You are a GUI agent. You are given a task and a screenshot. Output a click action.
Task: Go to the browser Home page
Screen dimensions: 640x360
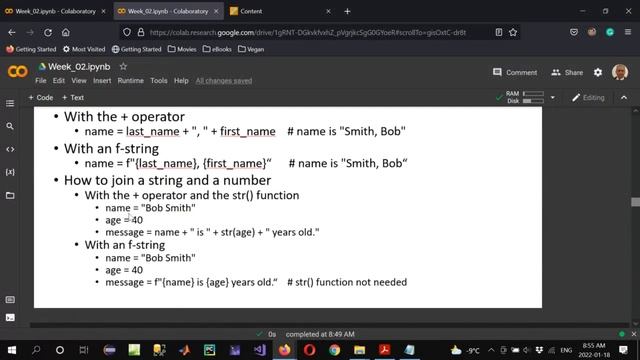(x=66, y=32)
